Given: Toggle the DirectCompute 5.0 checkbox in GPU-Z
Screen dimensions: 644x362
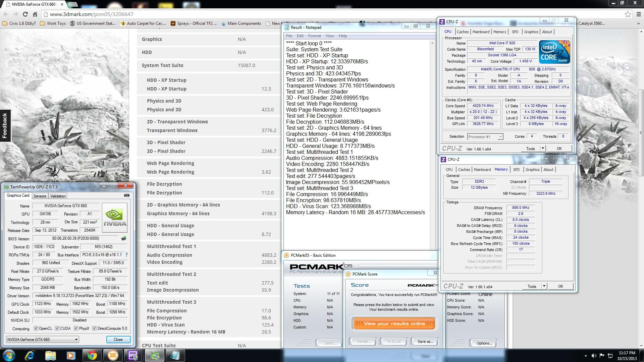Looking at the screenshot, I should pyautogui.click(x=94, y=328).
